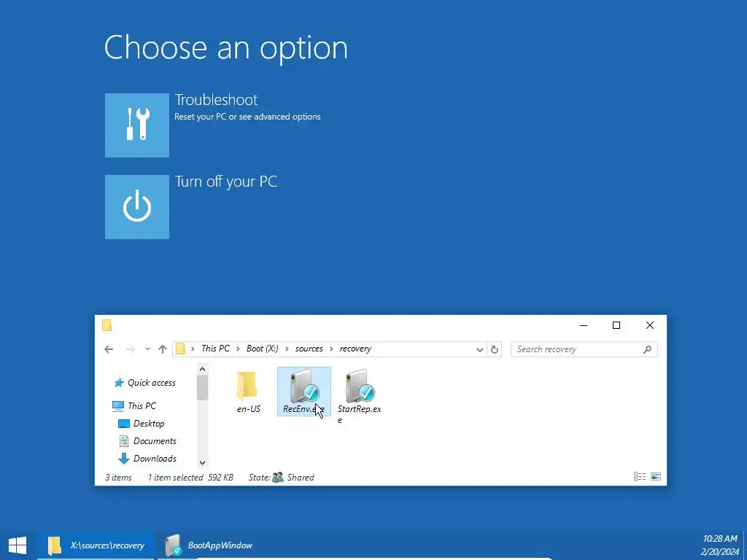Close the Explorer window
Image resolution: width=747 pixels, height=560 pixels.
pos(650,325)
